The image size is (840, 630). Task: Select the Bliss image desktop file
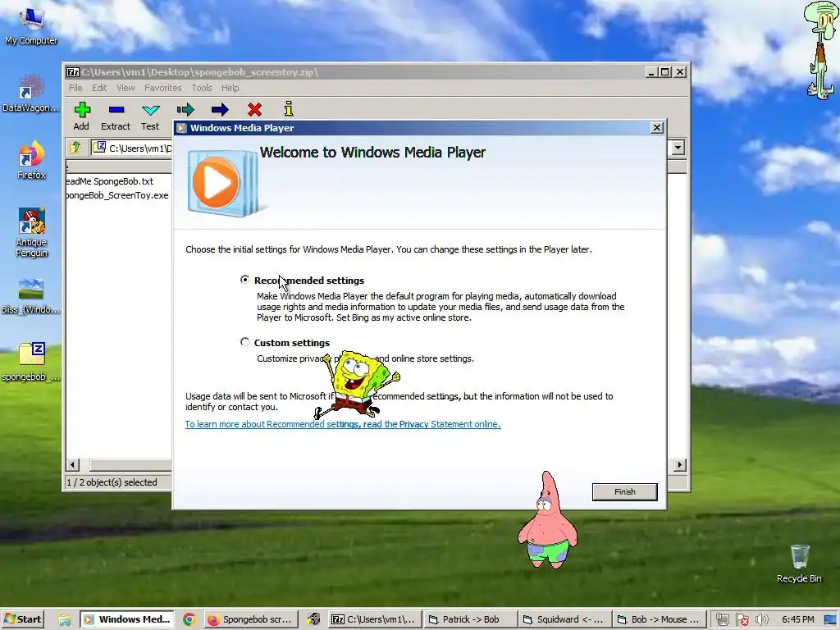(30, 295)
